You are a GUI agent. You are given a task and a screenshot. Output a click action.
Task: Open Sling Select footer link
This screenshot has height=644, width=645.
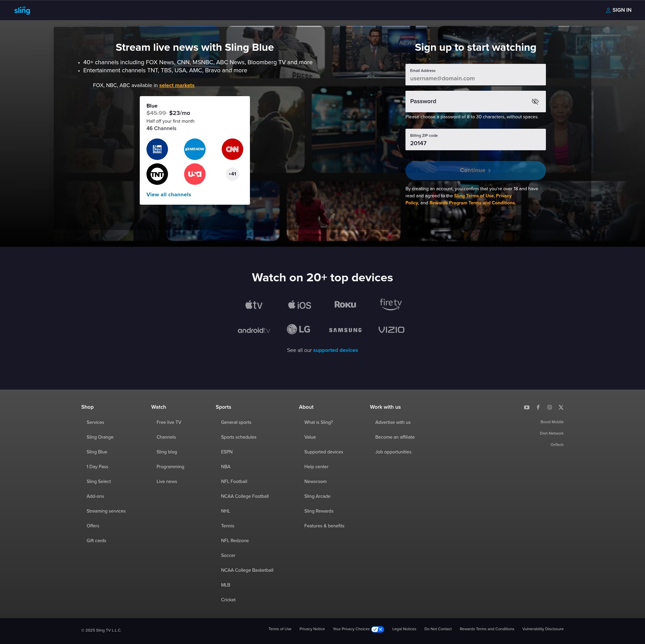pyautogui.click(x=99, y=481)
